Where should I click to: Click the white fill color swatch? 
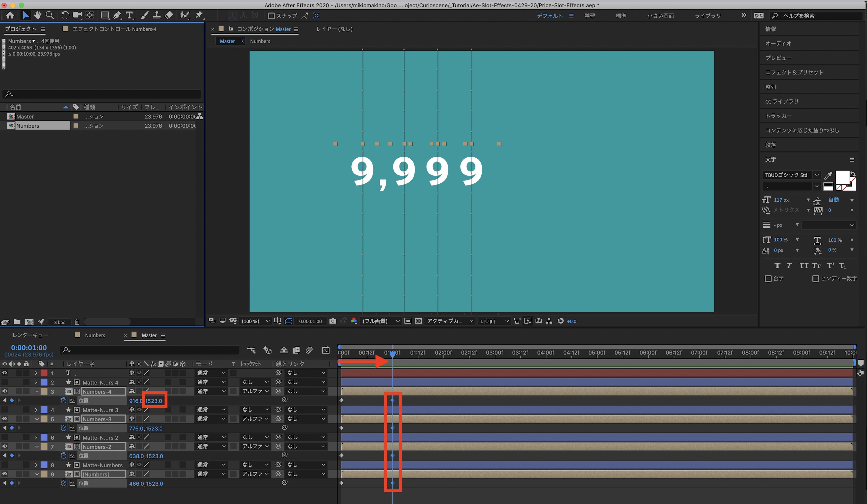(842, 177)
